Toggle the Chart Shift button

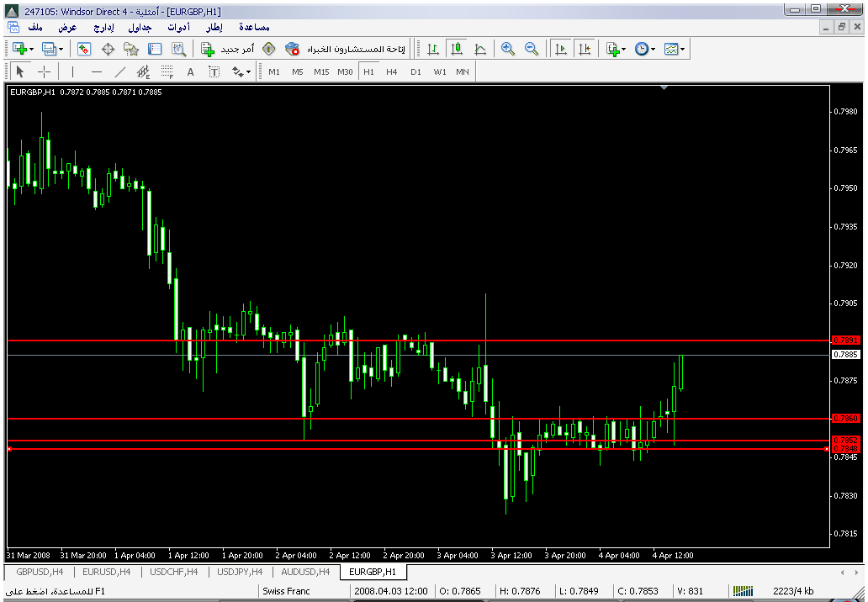[x=584, y=50]
